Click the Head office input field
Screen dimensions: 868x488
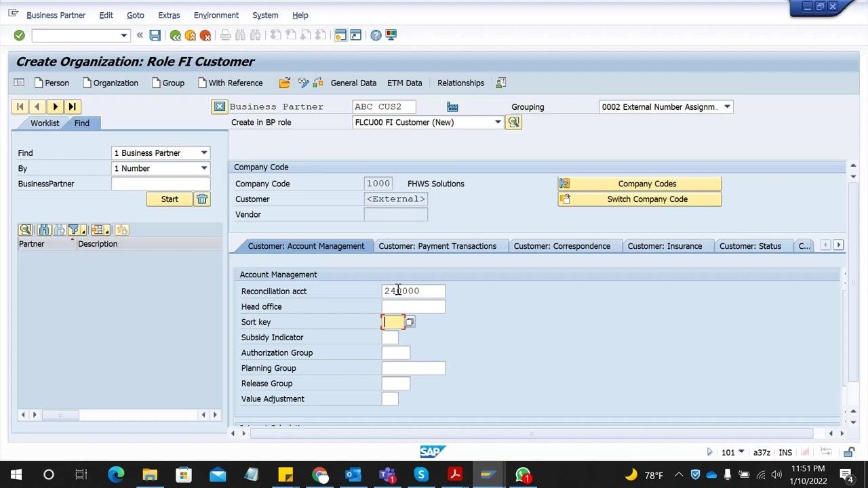point(413,306)
